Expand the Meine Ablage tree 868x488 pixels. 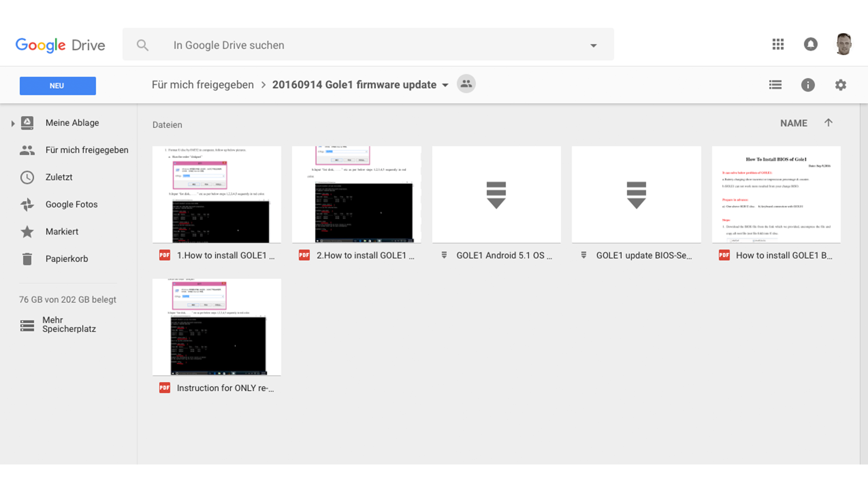point(13,123)
